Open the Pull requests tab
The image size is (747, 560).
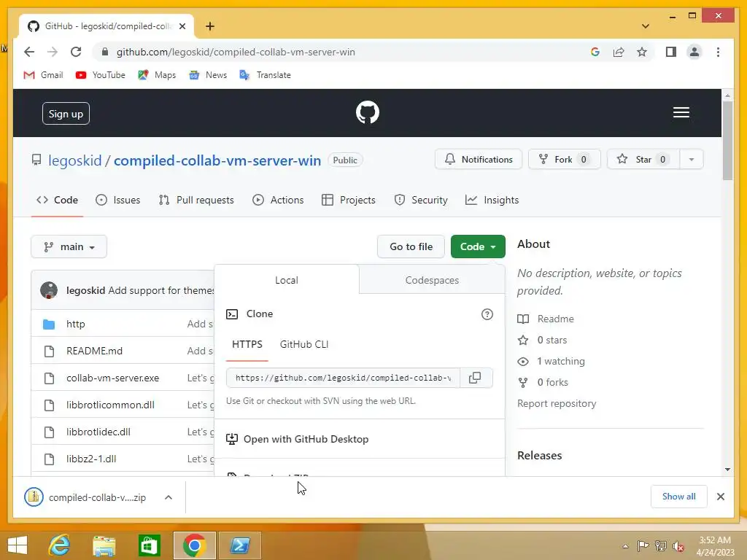pos(196,200)
